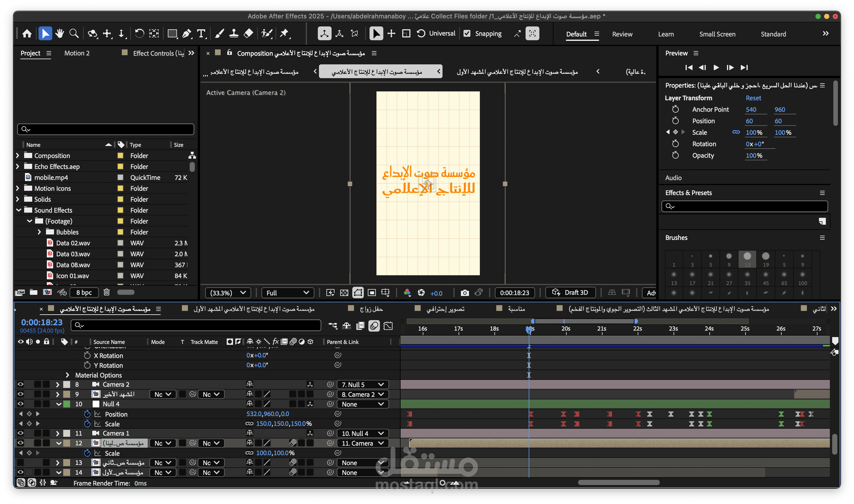Click Reset in Layer Transform
Viewport: 854px width, 504px height.
coord(753,98)
